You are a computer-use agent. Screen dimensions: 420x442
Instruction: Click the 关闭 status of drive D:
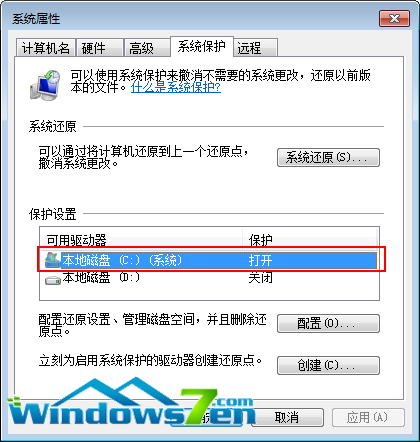click(260, 278)
